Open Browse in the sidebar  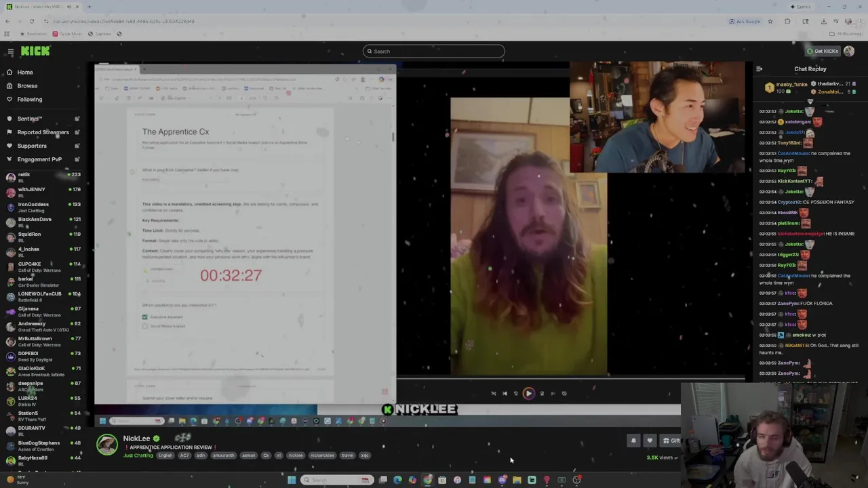(27, 85)
